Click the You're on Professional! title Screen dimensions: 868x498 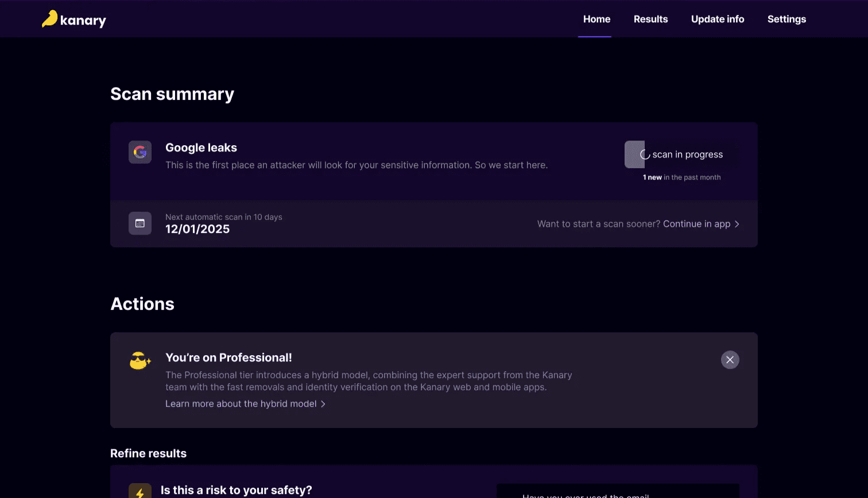(228, 357)
